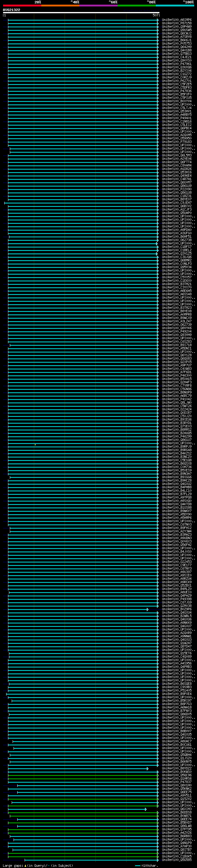Image resolution: width=197 pixels, height=868 pixels.
Task: Click the =100char. scale legend
Action: [146, 865]
